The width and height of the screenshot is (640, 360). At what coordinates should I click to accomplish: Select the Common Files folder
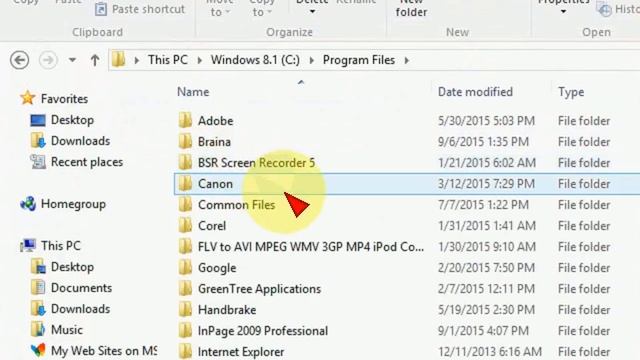click(x=236, y=205)
